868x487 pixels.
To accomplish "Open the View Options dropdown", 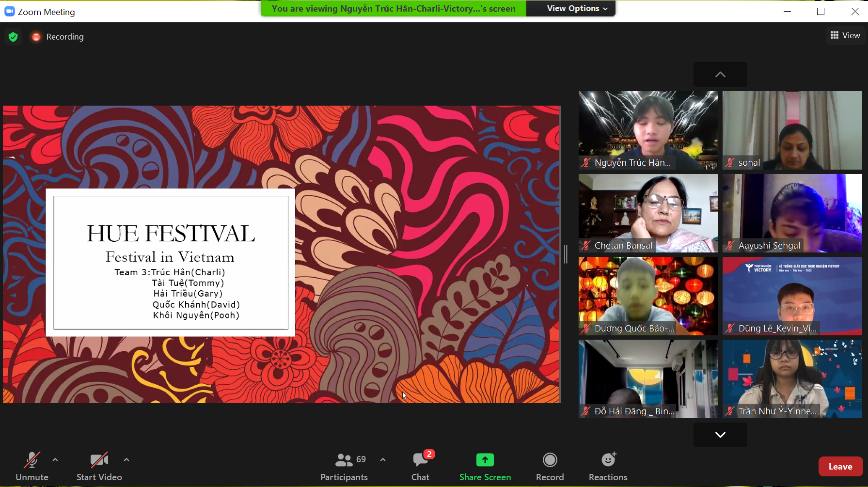I will coord(577,8).
